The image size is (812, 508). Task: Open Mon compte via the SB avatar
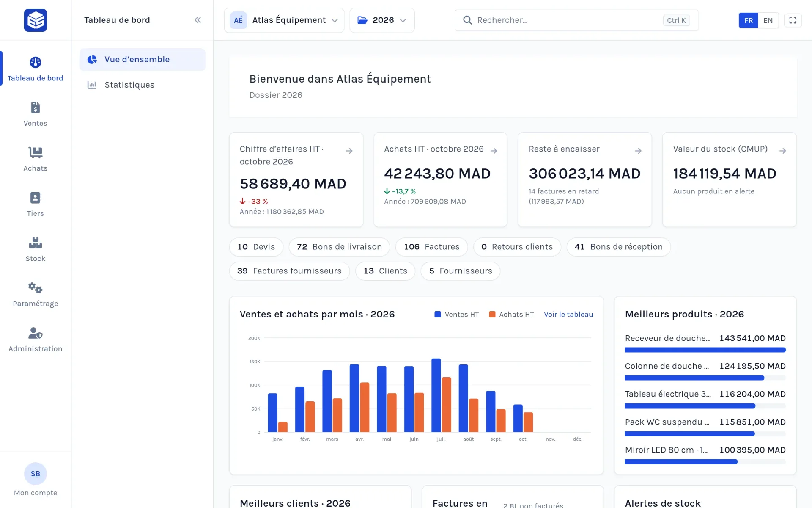click(x=36, y=474)
